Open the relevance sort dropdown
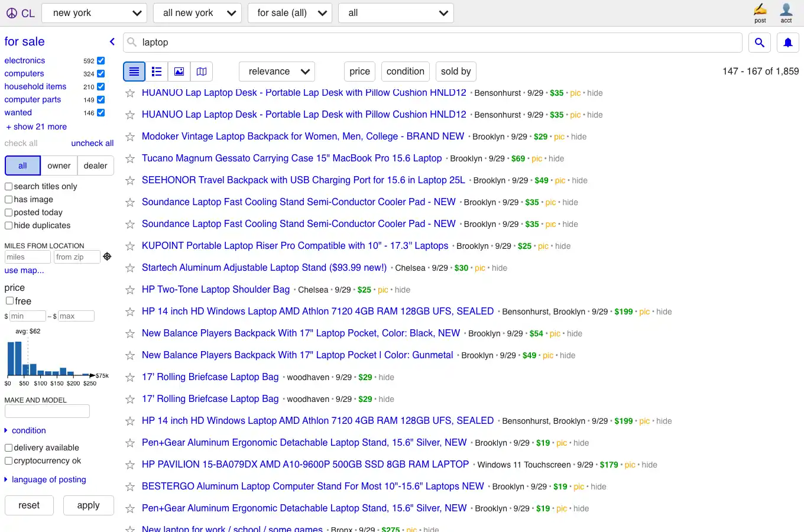 277,72
